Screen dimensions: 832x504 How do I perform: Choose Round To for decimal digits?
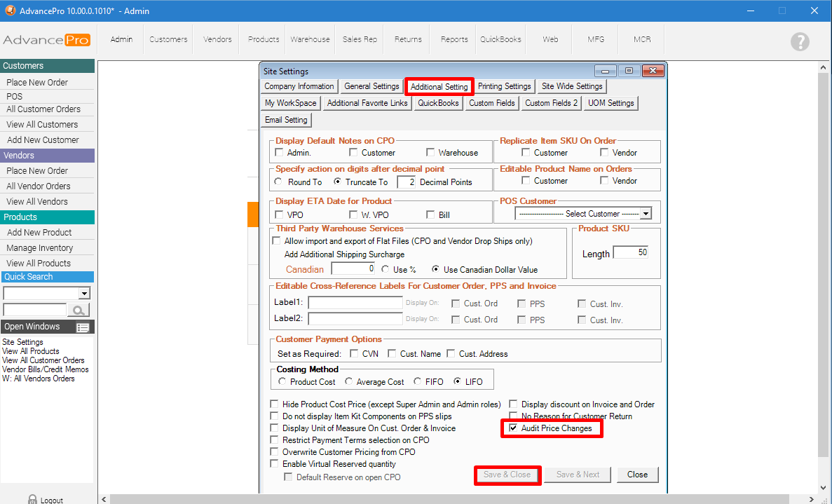(x=279, y=182)
